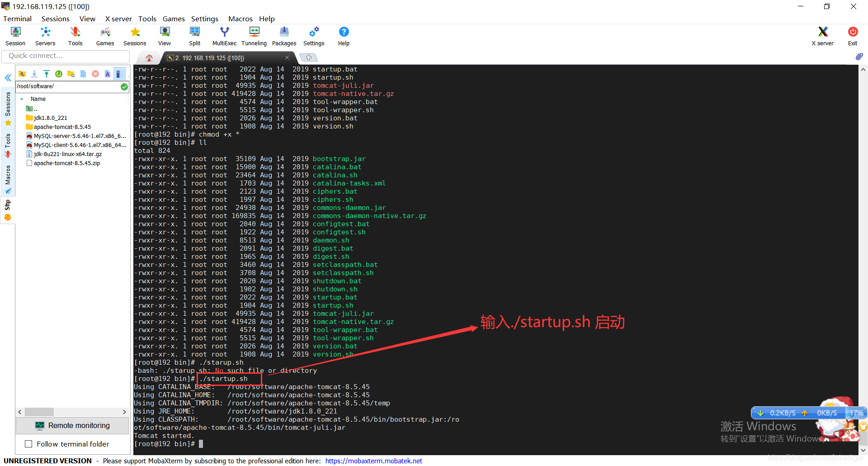Enable Follow terminal folder checkbox

[28, 444]
